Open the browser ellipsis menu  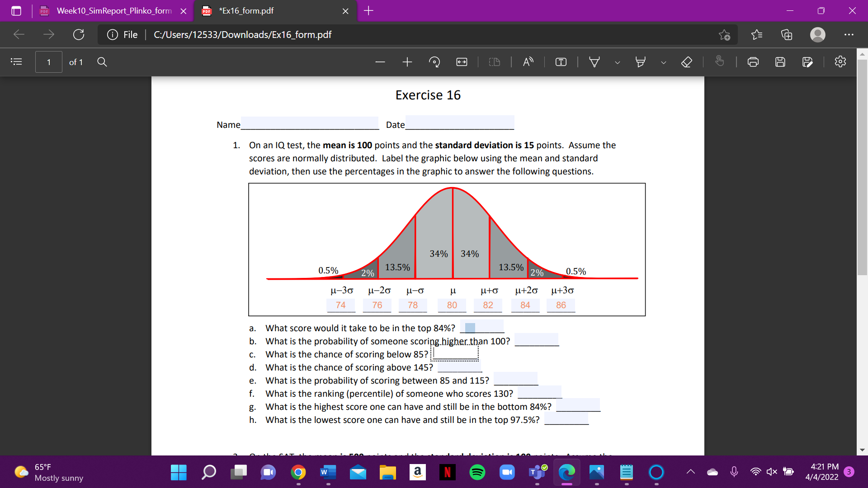pyautogui.click(x=849, y=34)
